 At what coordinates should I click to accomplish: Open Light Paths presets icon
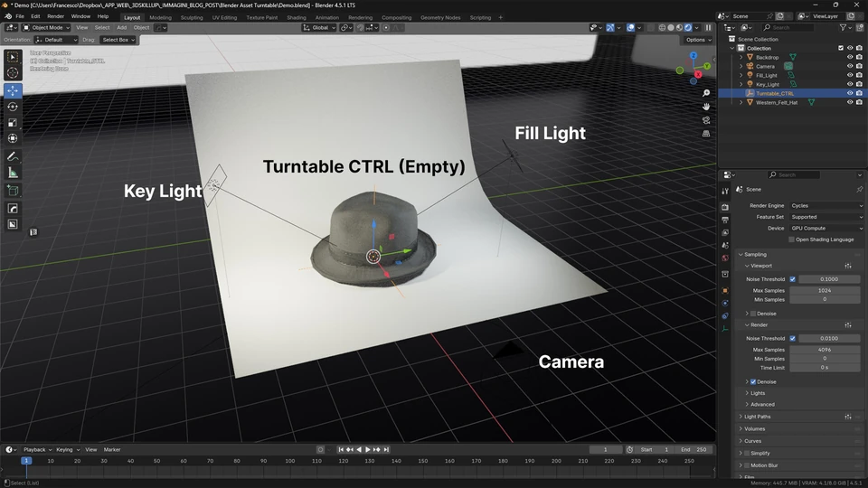848,417
